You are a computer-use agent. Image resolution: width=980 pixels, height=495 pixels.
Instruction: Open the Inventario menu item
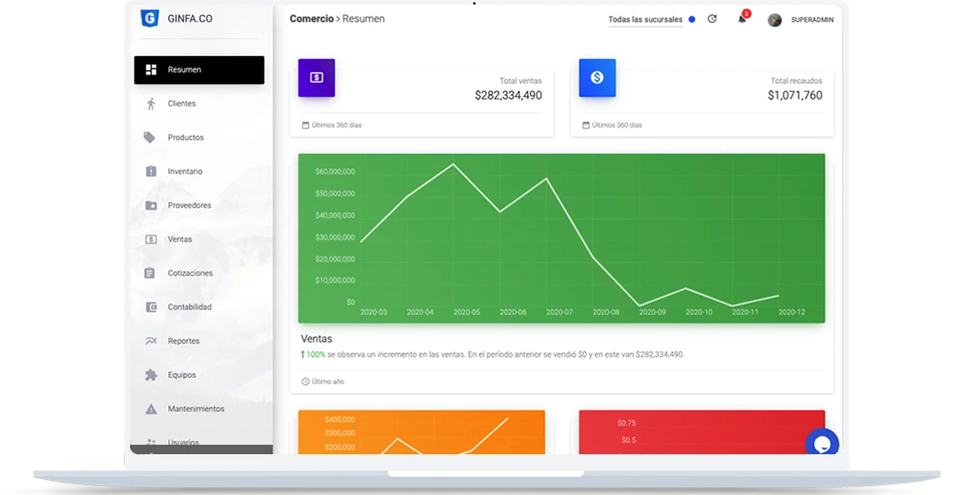199,171
